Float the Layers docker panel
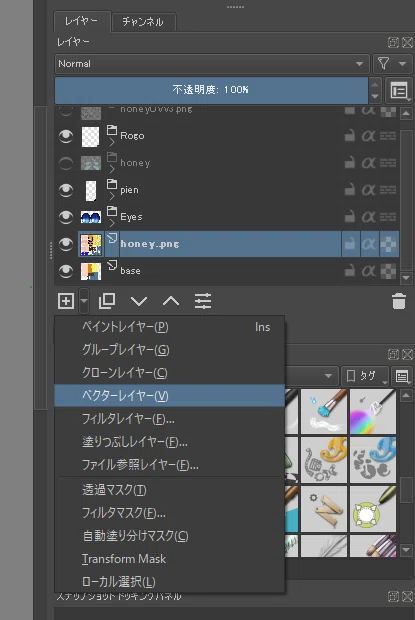 [x=393, y=42]
